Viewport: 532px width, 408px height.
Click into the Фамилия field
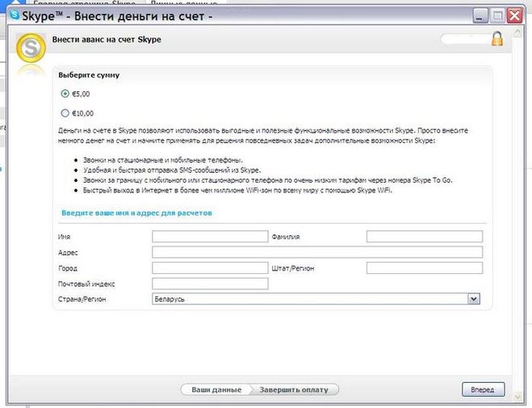tap(425, 236)
